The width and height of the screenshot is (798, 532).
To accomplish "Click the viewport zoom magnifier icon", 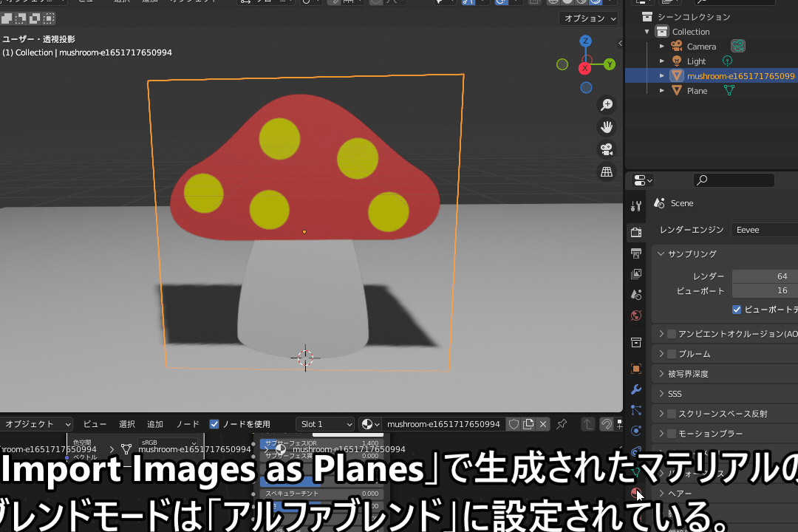I will (x=607, y=104).
